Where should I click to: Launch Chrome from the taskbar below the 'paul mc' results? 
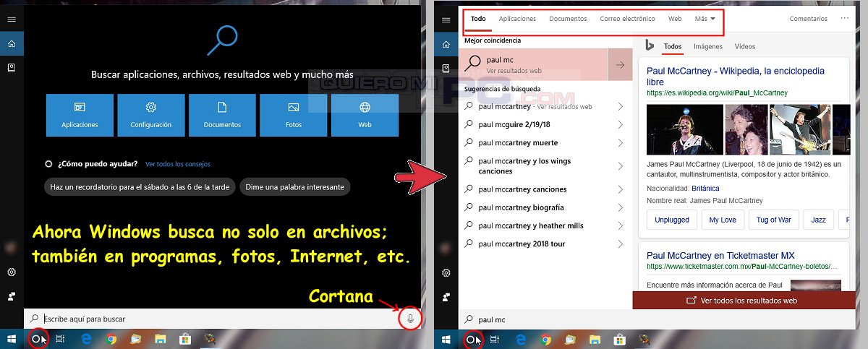tap(546, 339)
